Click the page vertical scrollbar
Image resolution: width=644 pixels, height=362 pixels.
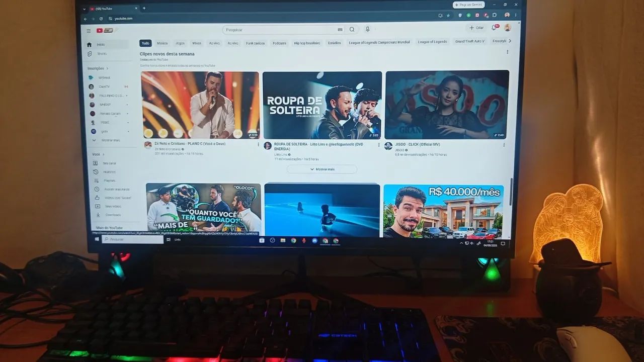(511, 191)
